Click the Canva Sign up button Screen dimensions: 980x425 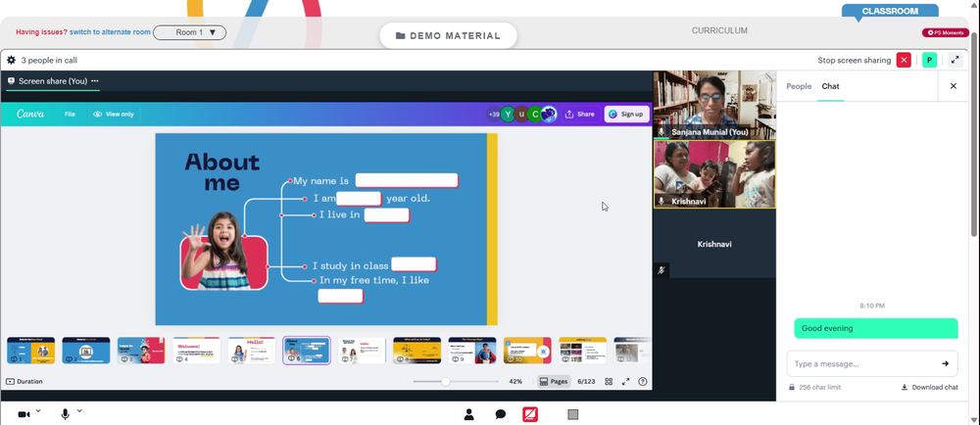(x=627, y=115)
